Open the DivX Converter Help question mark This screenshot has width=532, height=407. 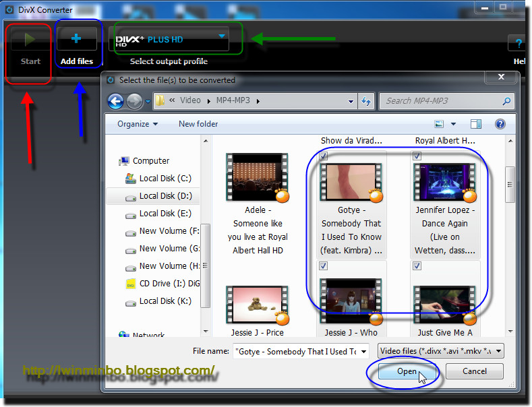point(518,43)
